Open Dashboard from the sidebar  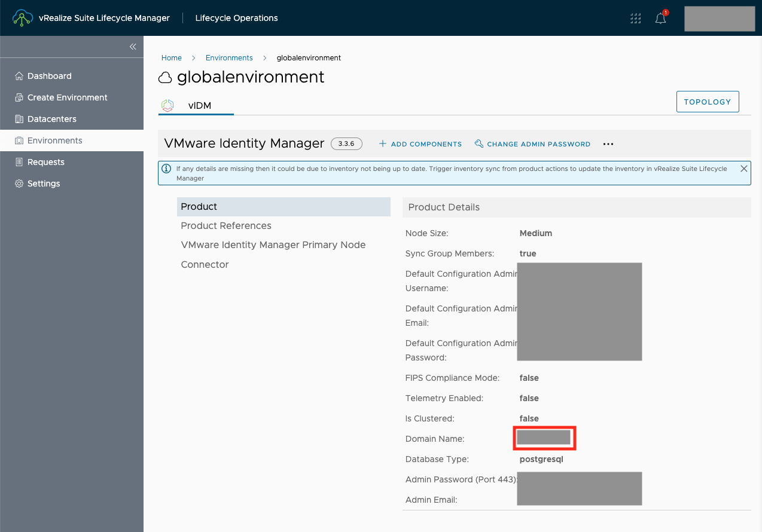pos(72,76)
